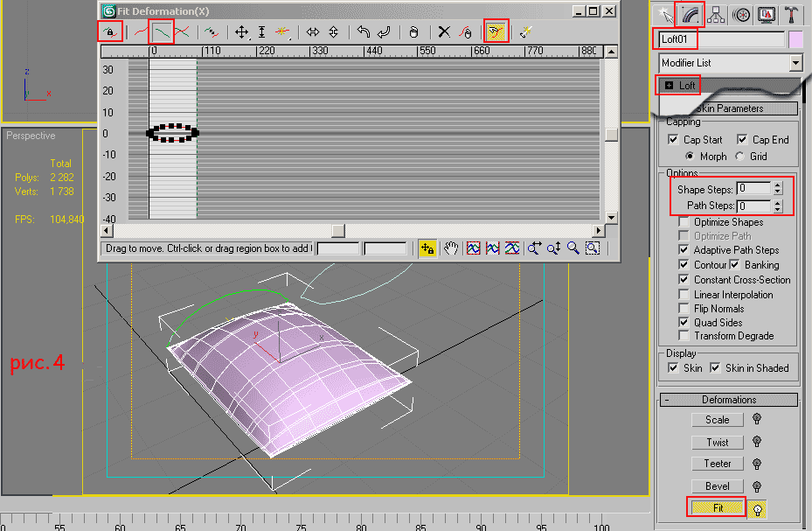Image resolution: width=812 pixels, height=531 pixels.
Task: Select the Grid capping radio button
Action: pos(740,157)
